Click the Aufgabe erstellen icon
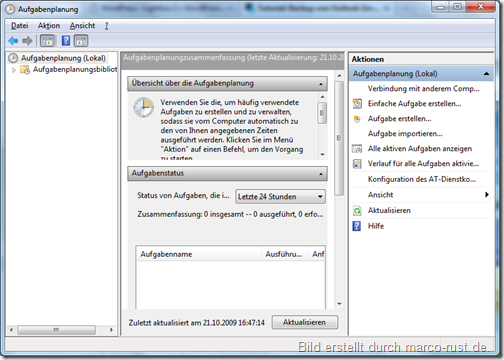This screenshot has height=360, width=504. pyautogui.click(x=357, y=119)
